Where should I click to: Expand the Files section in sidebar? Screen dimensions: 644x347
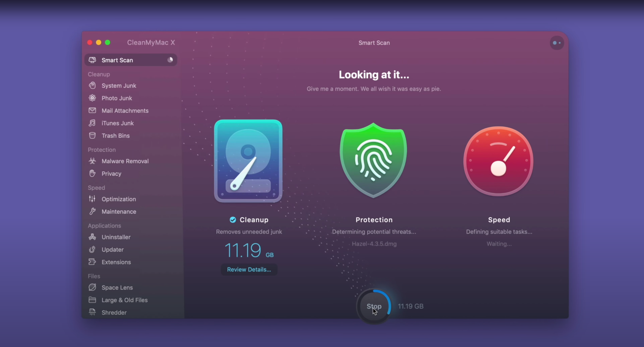click(94, 276)
